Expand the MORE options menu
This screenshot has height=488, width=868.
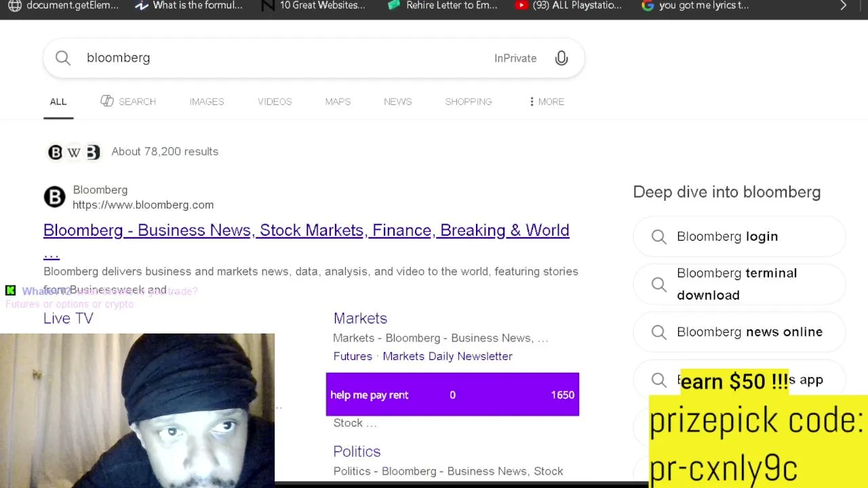click(x=546, y=102)
